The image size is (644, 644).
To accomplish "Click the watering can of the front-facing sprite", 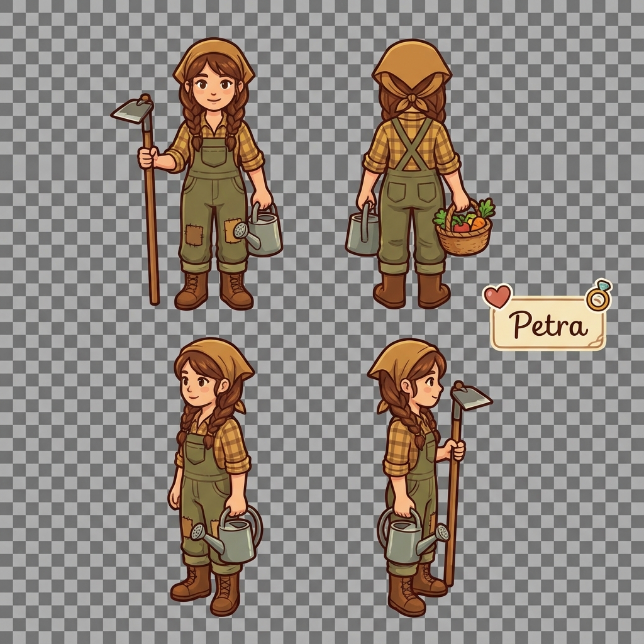I will 263,232.
